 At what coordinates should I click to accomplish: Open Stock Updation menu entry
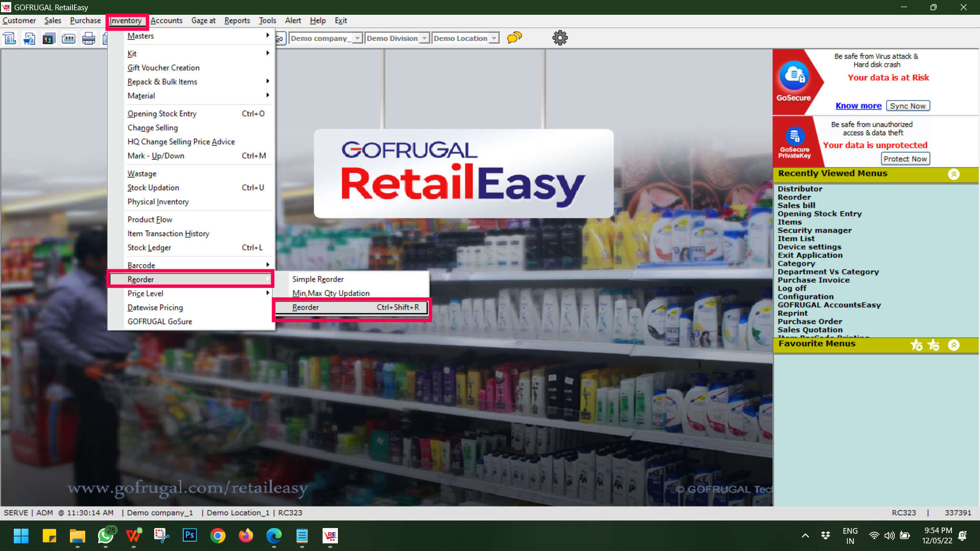click(153, 188)
